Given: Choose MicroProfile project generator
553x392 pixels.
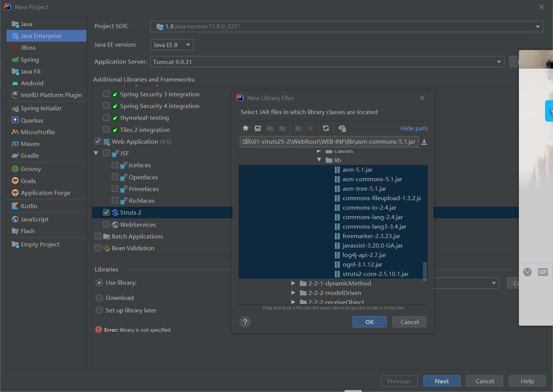Looking at the screenshot, I should tap(46, 132).
